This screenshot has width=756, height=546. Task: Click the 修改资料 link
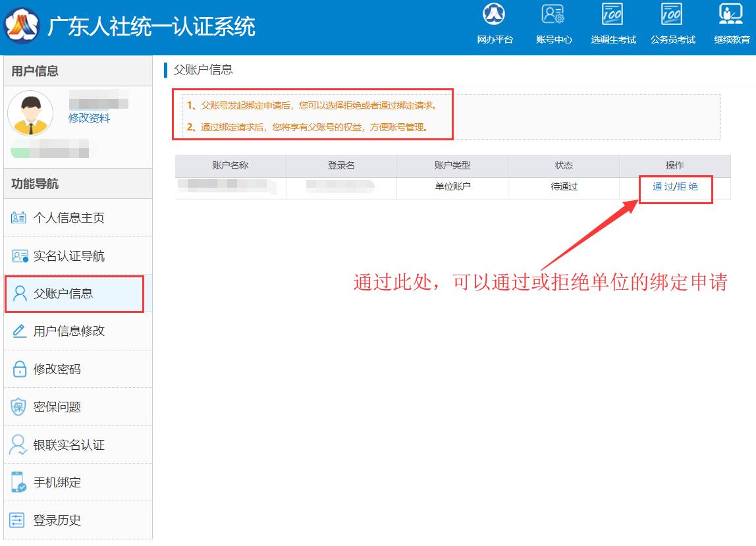[x=89, y=119]
